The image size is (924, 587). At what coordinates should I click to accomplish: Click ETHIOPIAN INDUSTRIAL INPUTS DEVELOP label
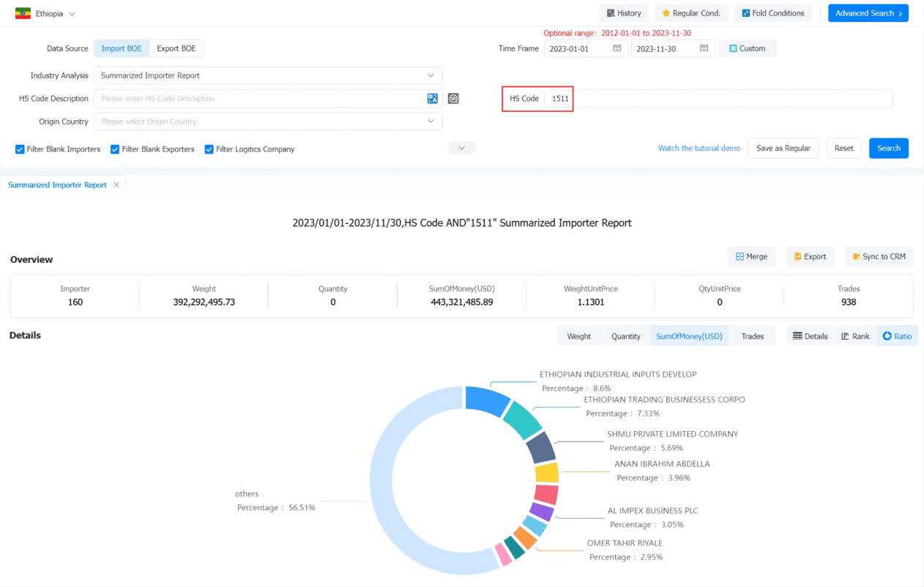point(618,374)
